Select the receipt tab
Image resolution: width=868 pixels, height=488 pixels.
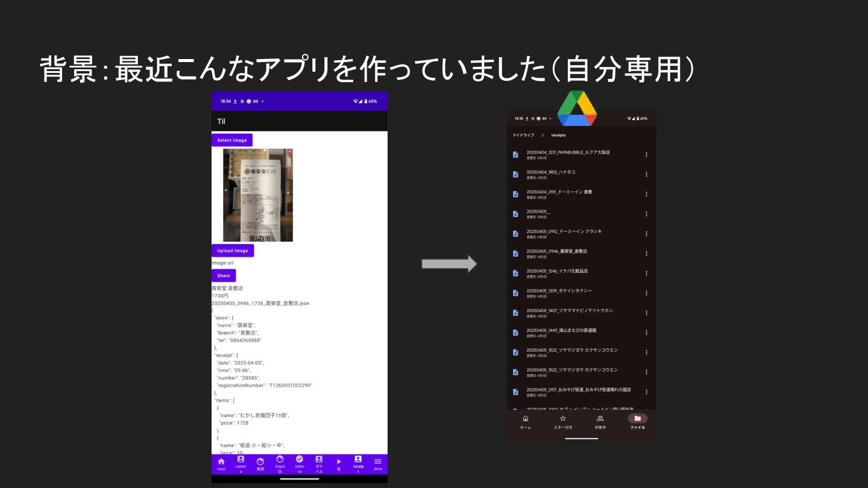[x=358, y=464]
